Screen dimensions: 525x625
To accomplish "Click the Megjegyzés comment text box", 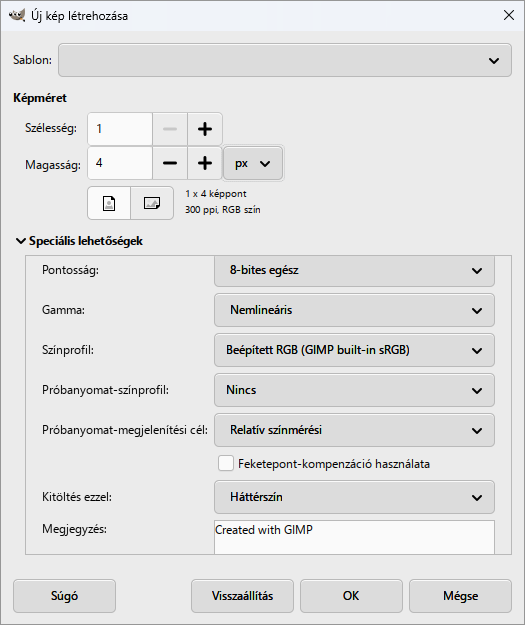I will pos(354,537).
